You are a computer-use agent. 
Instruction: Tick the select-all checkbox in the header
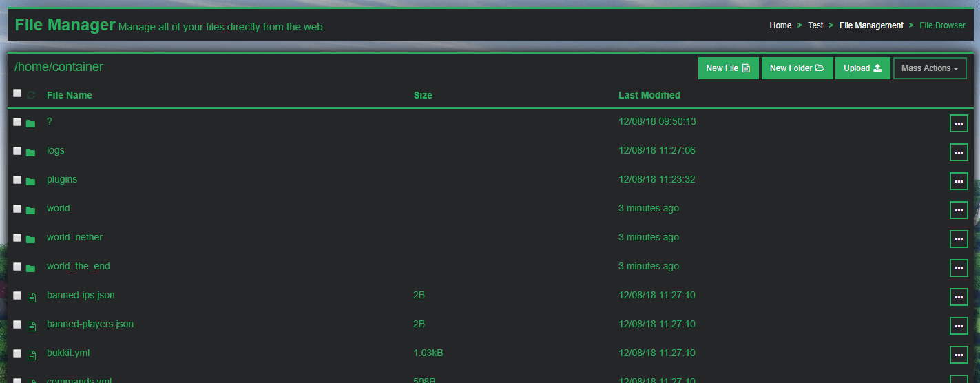coord(17,93)
